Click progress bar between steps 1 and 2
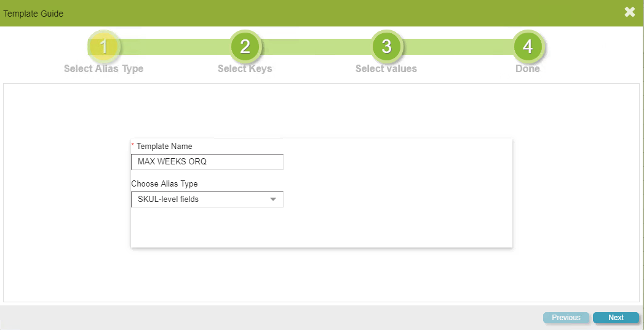The height and width of the screenshot is (330, 644). point(175,47)
